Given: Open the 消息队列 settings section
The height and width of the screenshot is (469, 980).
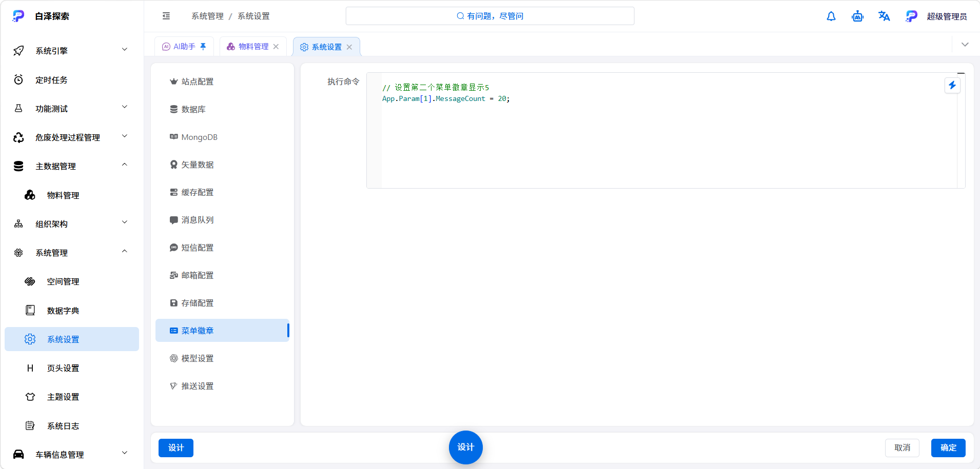Looking at the screenshot, I should click(x=222, y=220).
